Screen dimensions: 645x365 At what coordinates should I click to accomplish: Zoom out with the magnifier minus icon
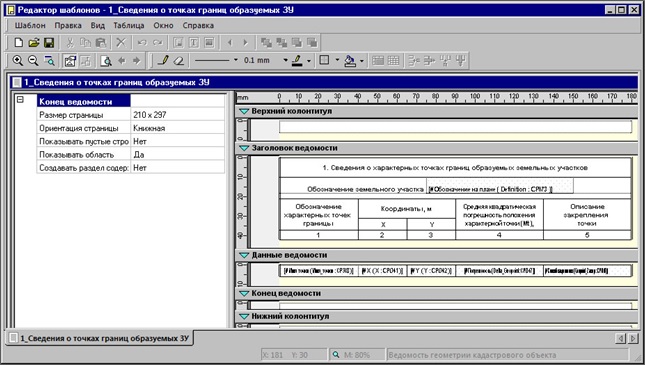33,61
